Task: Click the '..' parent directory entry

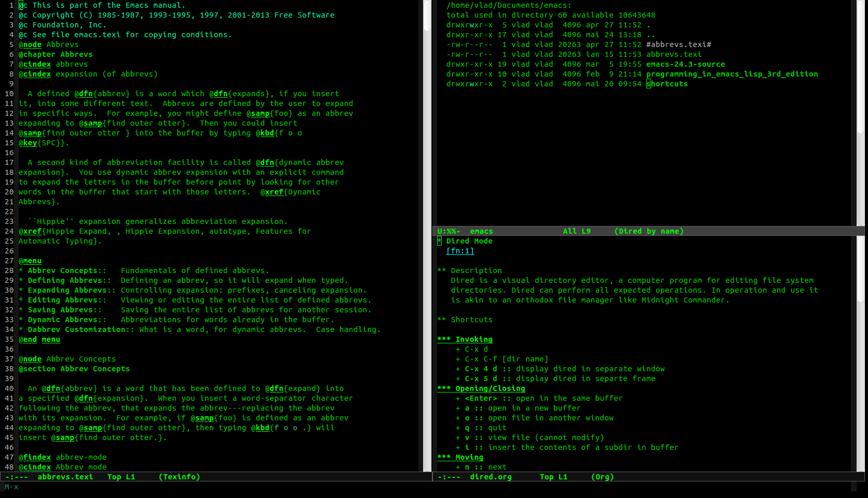Action: [x=650, y=35]
